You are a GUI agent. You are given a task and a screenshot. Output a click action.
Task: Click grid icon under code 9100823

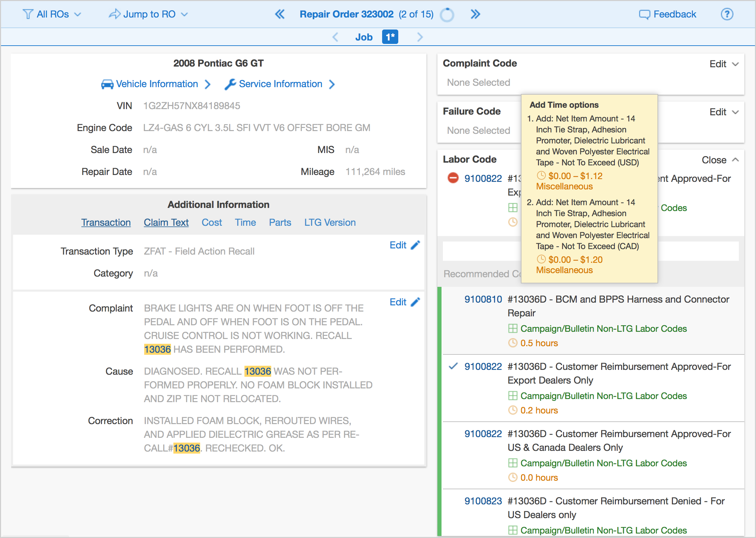coord(513,530)
